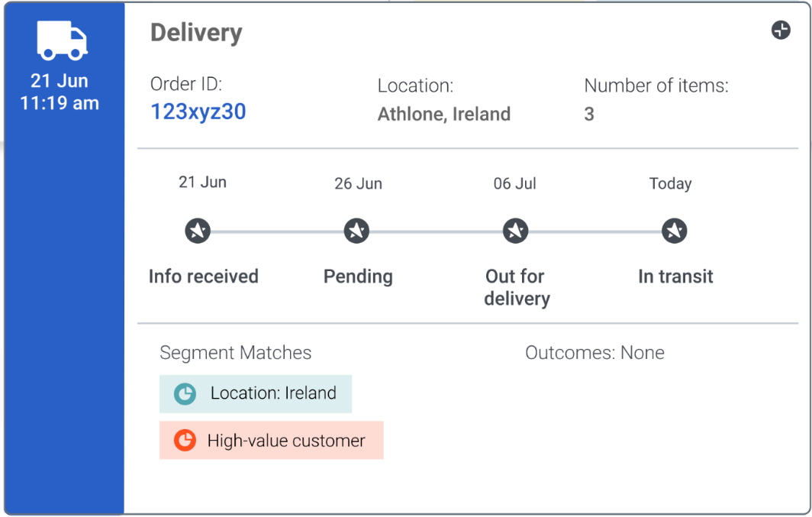Click the orange pie icon for High-value customer
This screenshot has height=517, width=812.
point(185,441)
